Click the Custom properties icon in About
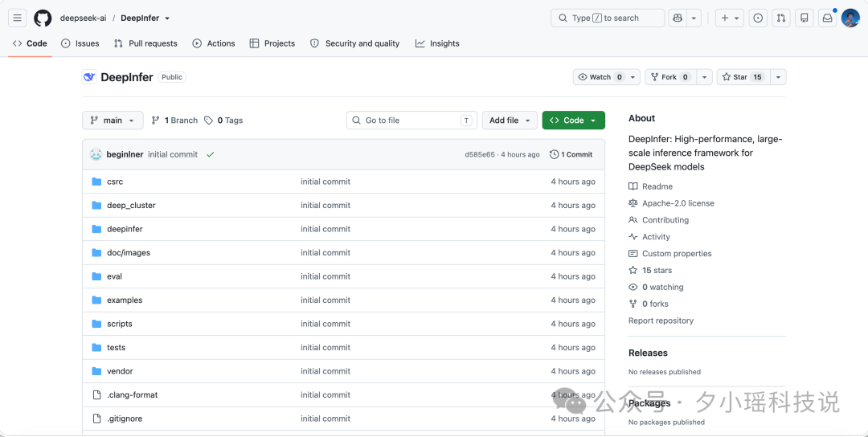This screenshot has width=868, height=437. (x=633, y=254)
